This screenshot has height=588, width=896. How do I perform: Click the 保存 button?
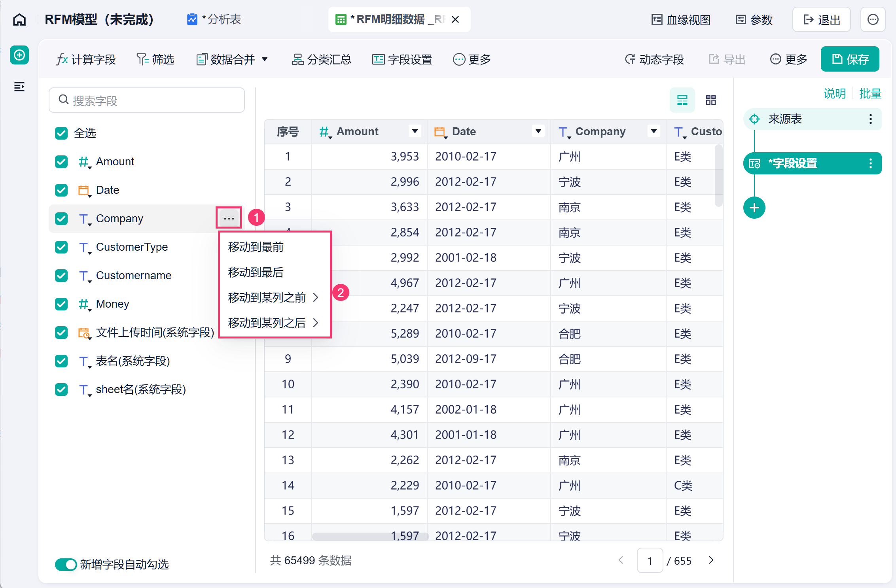(850, 59)
